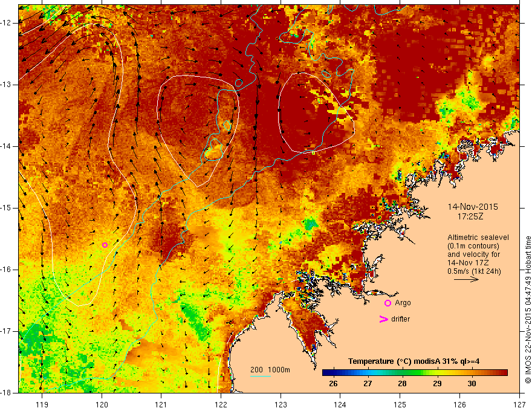Click the longitude axis label 124
This screenshot has width=532, height=411.
[340, 404]
